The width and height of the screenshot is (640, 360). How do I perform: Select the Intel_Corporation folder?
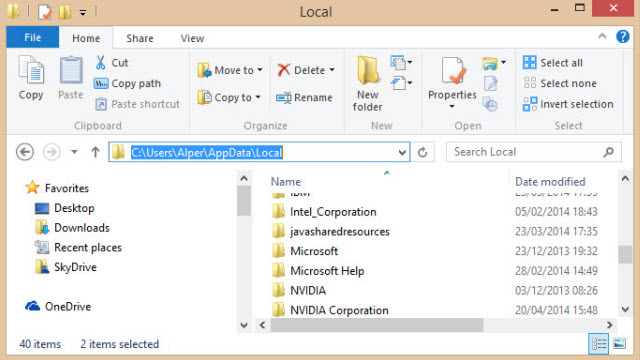click(x=324, y=212)
